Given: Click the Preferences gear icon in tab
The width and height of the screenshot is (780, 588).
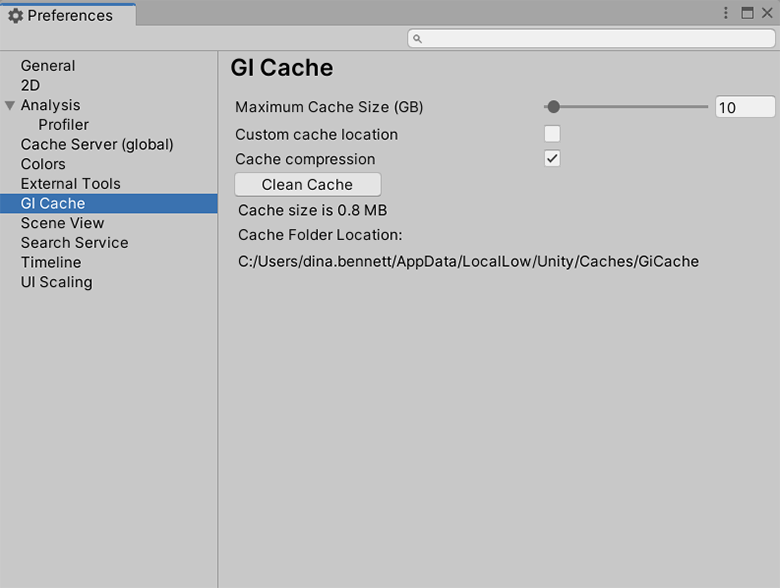Looking at the screenshot, I should pyautogui.click(x=15, y=16).
